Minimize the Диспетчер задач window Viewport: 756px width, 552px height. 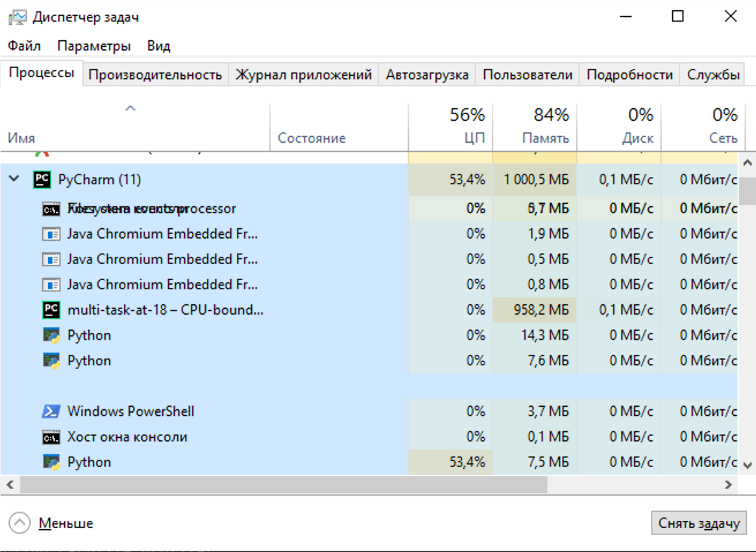click(626, 17)
